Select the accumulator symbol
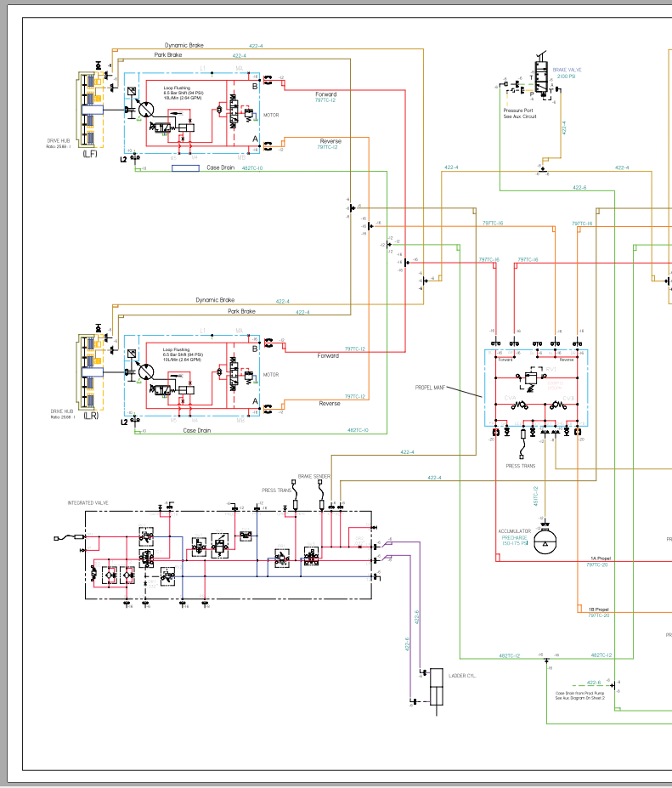 [548, 542]
